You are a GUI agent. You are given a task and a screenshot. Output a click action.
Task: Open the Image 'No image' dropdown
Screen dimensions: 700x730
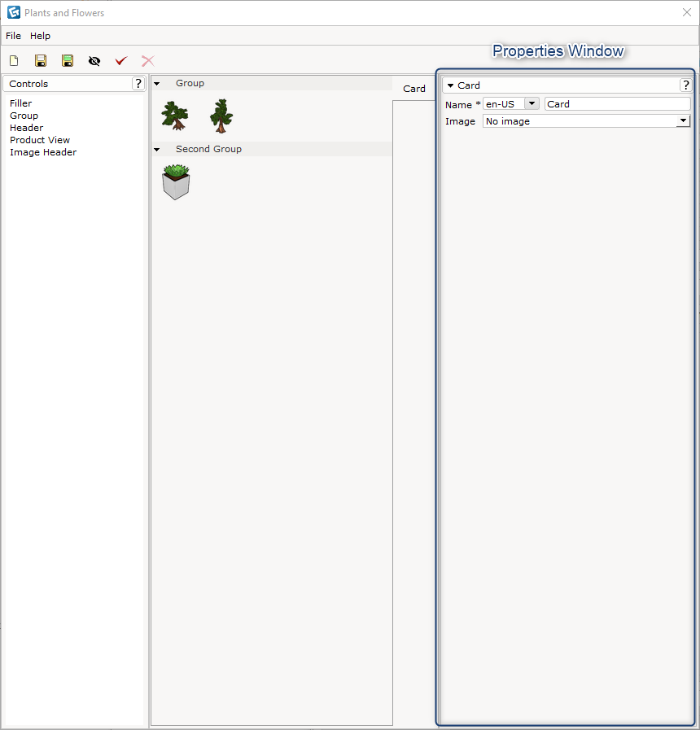683,121
